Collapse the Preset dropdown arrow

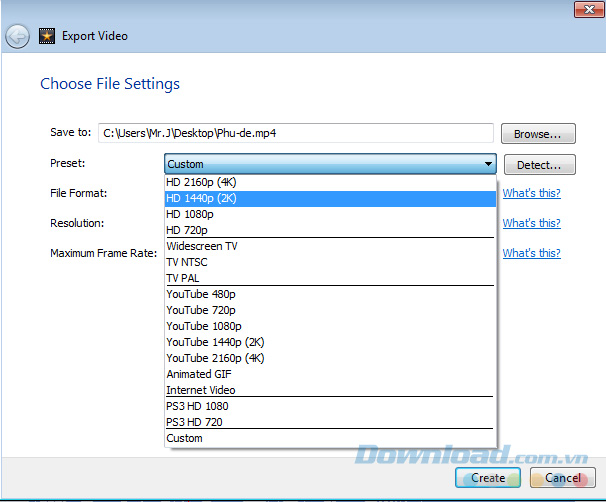487,164
